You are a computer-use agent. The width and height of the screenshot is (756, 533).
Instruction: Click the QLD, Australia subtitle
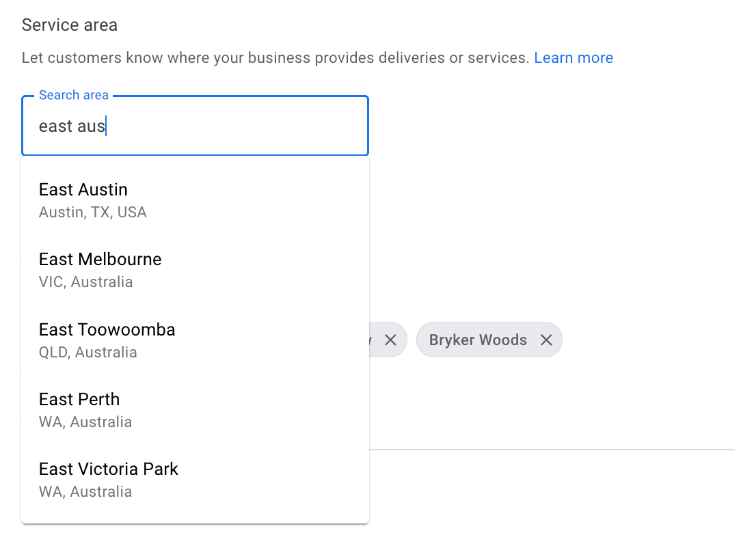[x=88, y=353]
